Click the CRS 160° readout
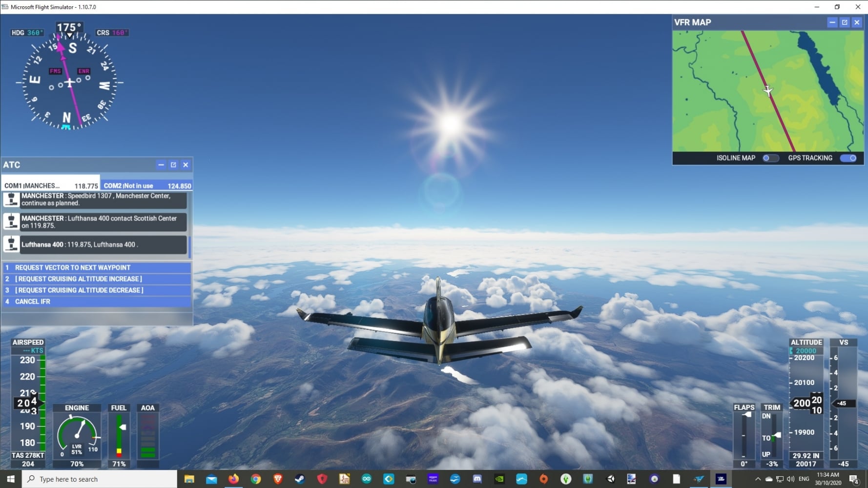 coord(112,33)
